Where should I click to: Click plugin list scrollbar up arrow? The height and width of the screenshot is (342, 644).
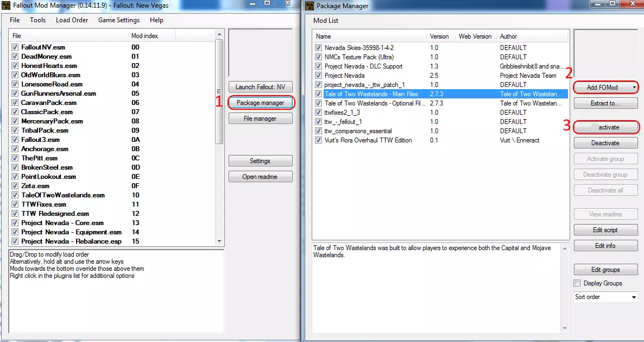click(219, 35)
